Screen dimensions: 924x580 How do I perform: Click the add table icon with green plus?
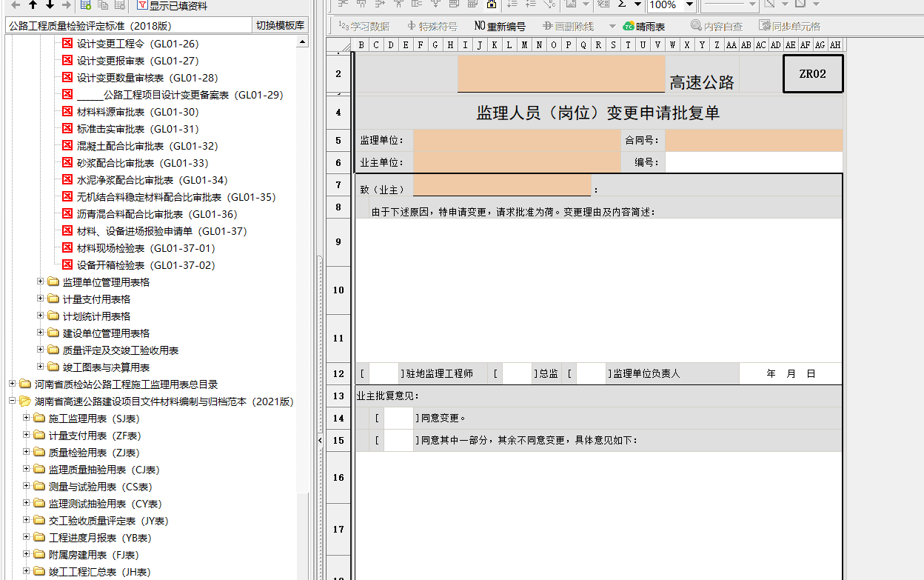(x=86, y=5)
